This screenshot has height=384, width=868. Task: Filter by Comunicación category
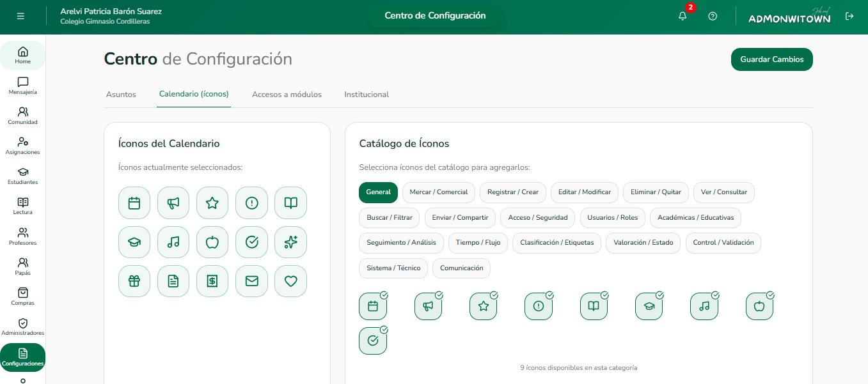[x=461, y=268]
